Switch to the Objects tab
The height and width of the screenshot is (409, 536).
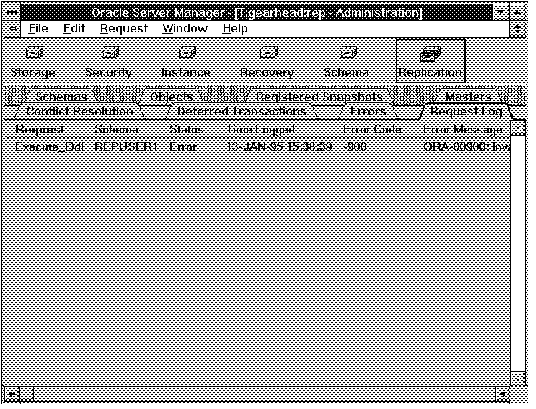[x=172, y=97]
